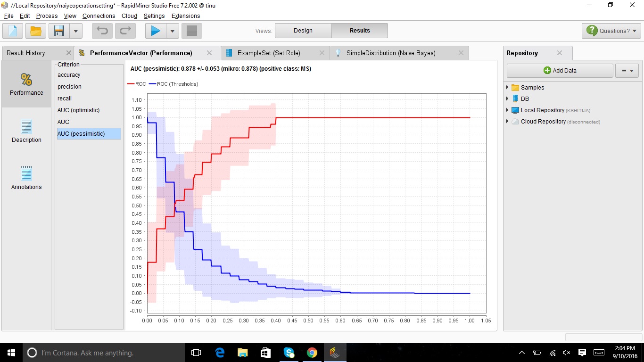Screen dimensions: 644x362
Task: Open a saved process
Action: (35, 31)
